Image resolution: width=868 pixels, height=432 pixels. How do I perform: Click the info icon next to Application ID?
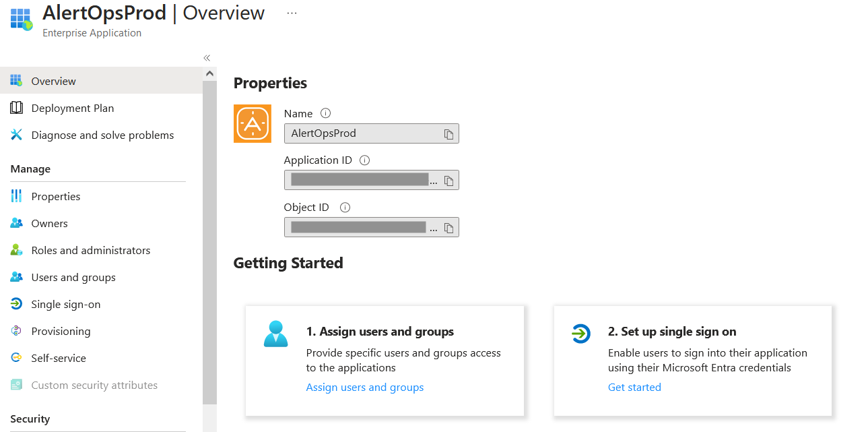(x=365, y=160)
